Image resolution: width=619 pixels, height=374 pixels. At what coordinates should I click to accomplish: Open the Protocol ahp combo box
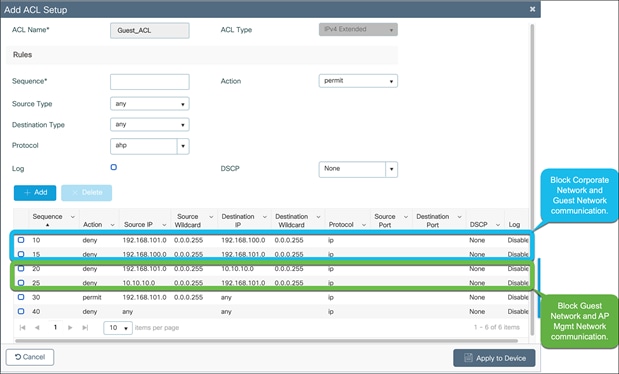point(150,146)
